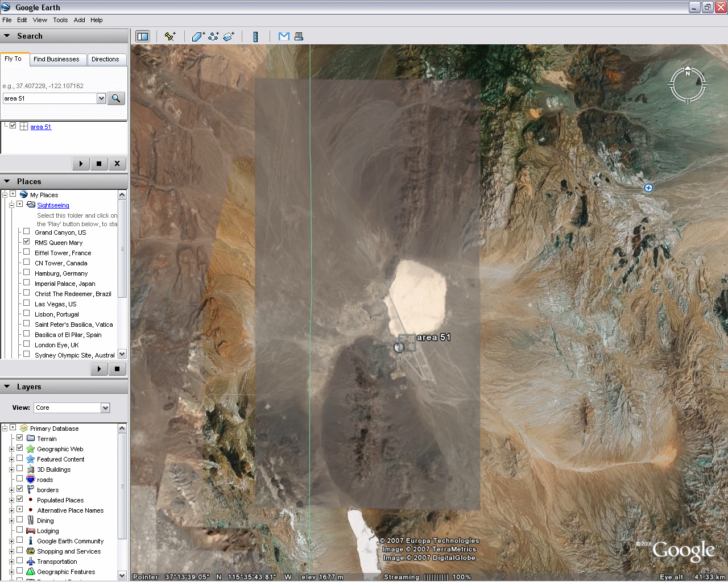Stop the Places tour playback
Viewport: 728px width, 582px height.
point(117,369)
